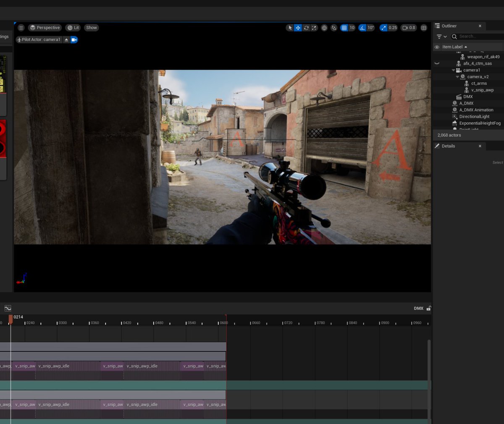Click frame 0420 on the timeline ruler

(x=126, y=323)
